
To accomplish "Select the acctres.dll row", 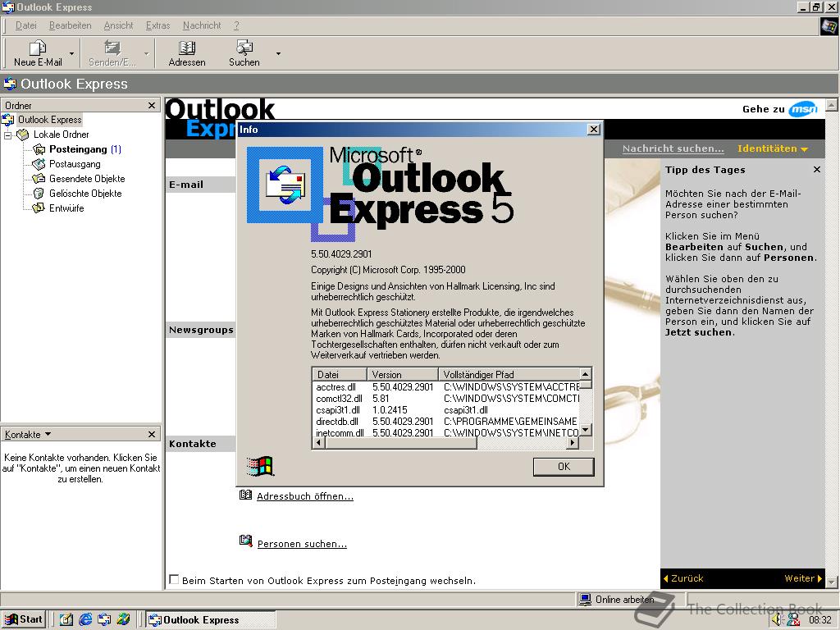I will tap(446, 387).
